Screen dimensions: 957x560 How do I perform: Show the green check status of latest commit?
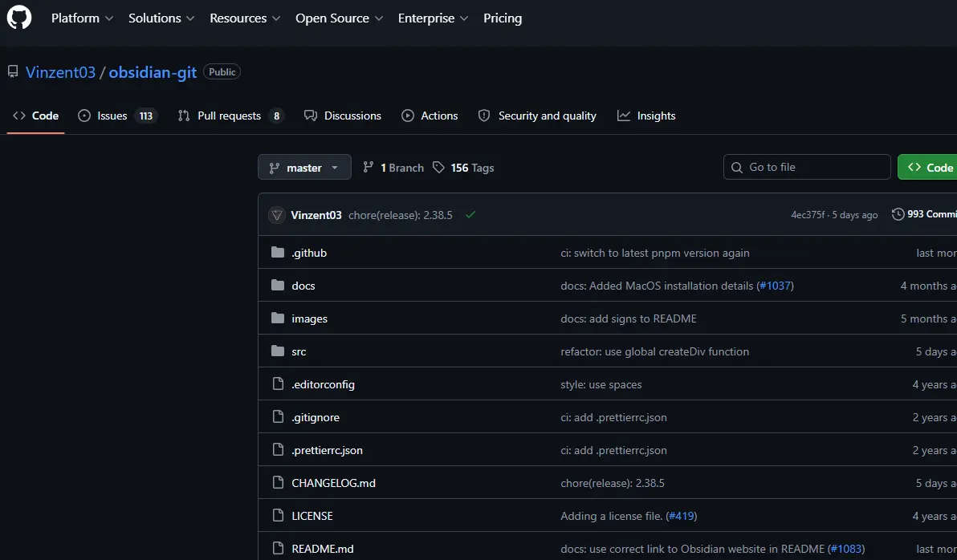tap(470, 215)
